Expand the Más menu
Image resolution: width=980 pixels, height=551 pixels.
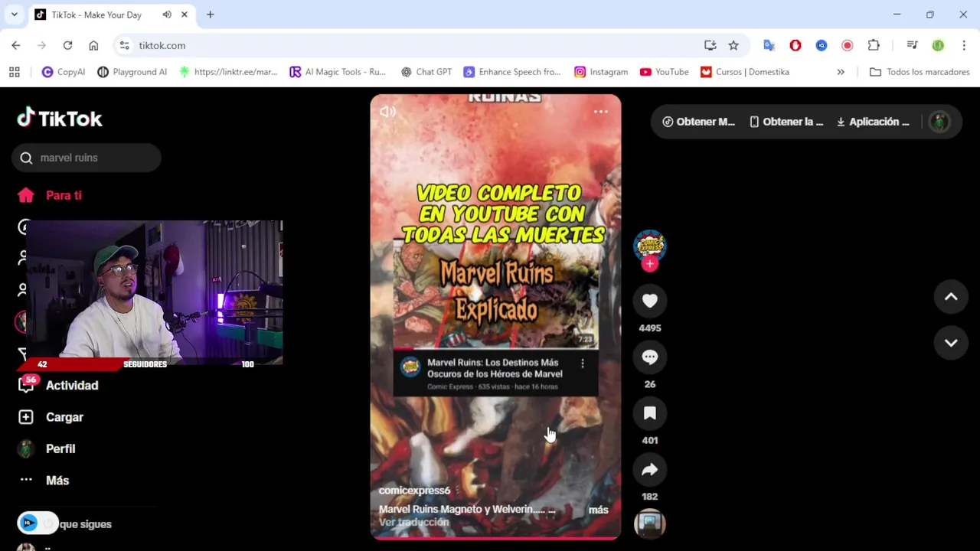44,481
